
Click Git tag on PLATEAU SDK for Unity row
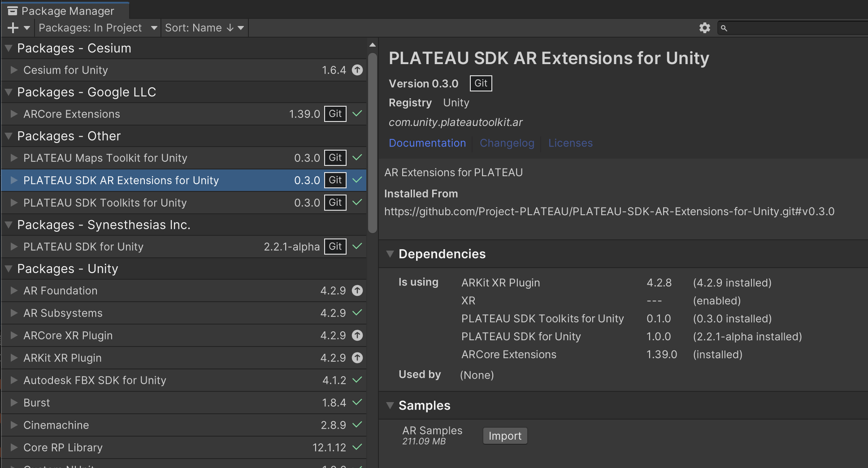(x=335, y=246)
